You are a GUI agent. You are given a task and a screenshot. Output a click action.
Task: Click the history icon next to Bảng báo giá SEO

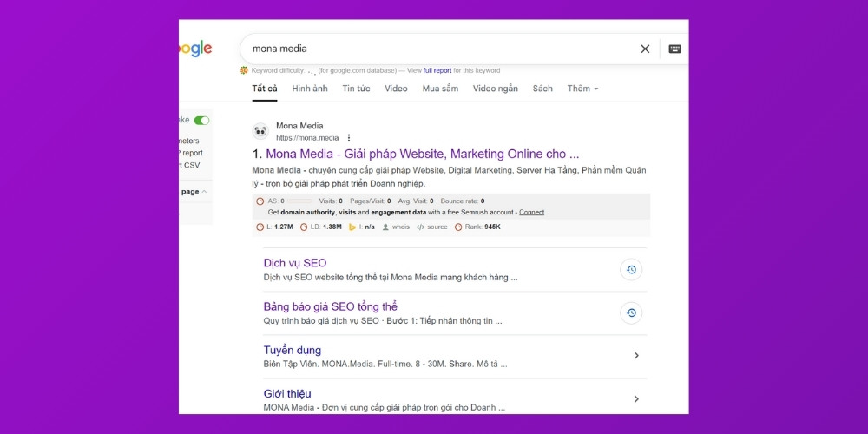coord(631,312)
